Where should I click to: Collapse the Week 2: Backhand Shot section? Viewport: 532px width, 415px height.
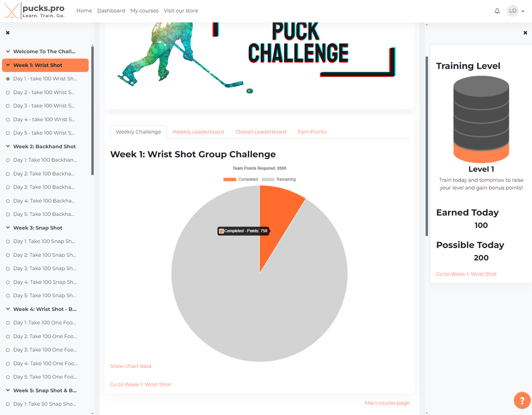[x=8, y=147]
